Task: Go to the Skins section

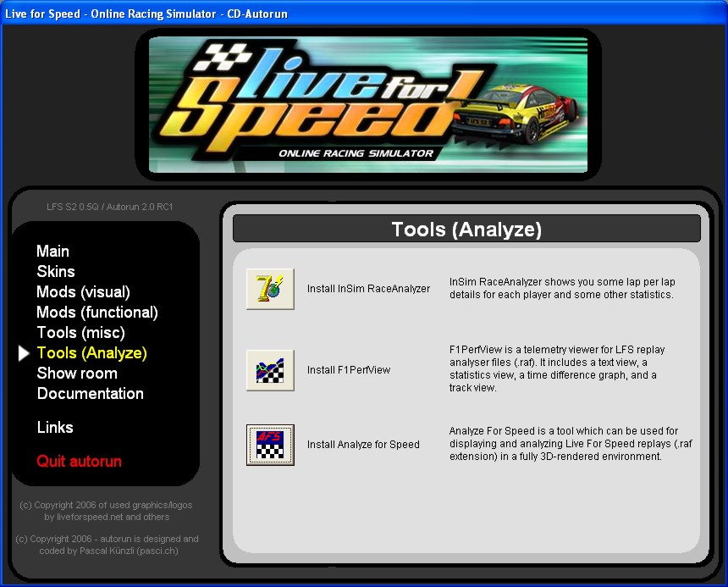Action: (56, 272)
